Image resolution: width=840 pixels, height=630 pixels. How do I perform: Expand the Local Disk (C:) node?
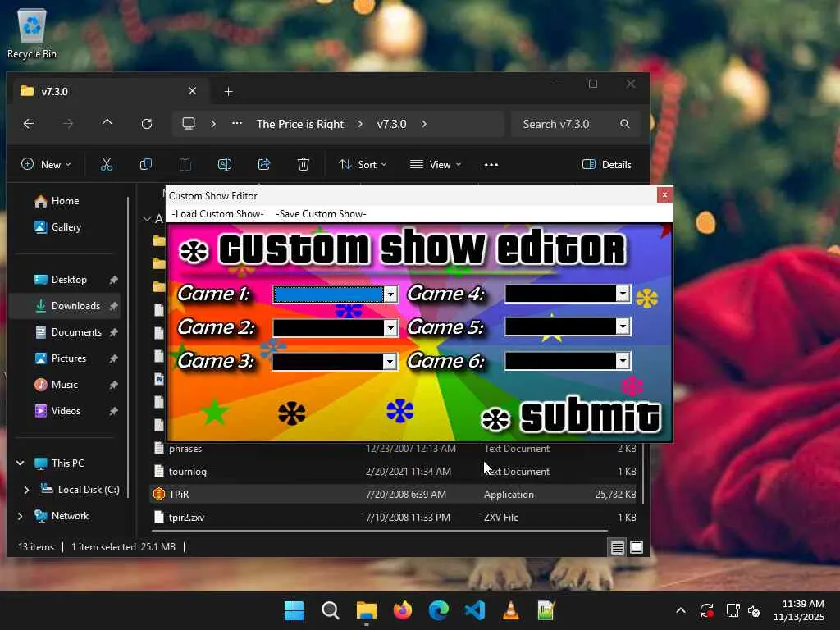[26, 490]
